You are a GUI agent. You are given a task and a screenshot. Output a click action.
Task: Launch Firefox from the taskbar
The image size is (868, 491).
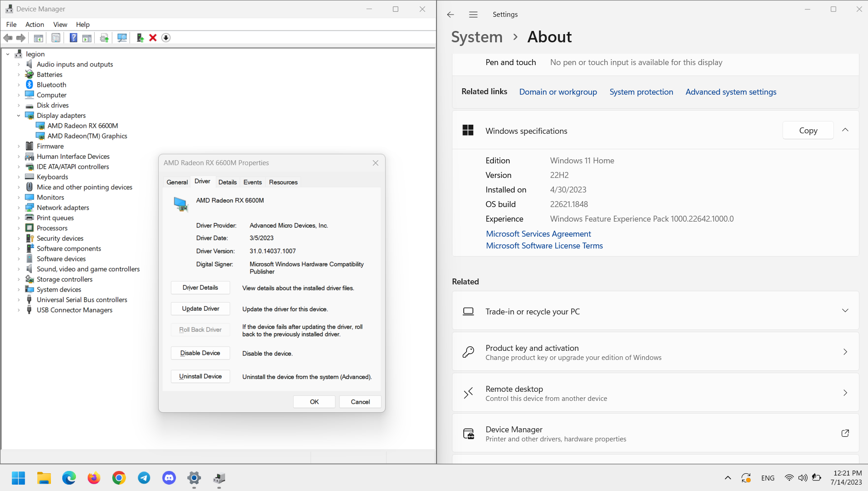pyautogui.click(x=94, y=478)
